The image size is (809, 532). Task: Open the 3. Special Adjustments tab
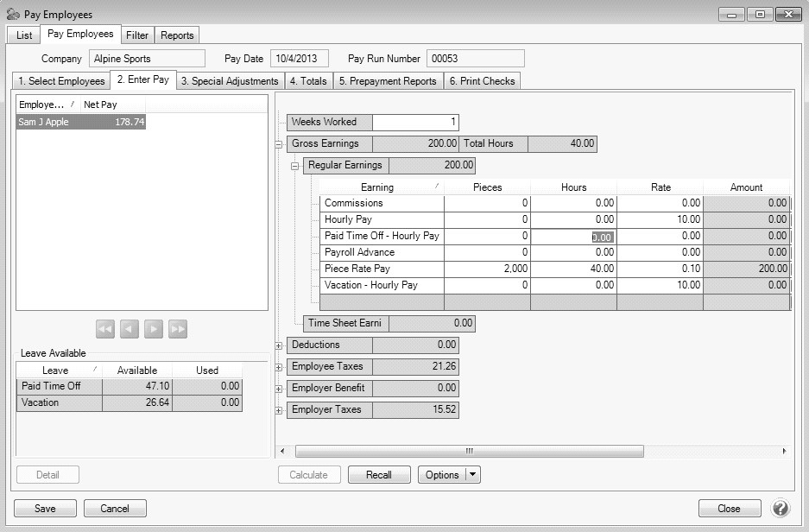point(230,81)
